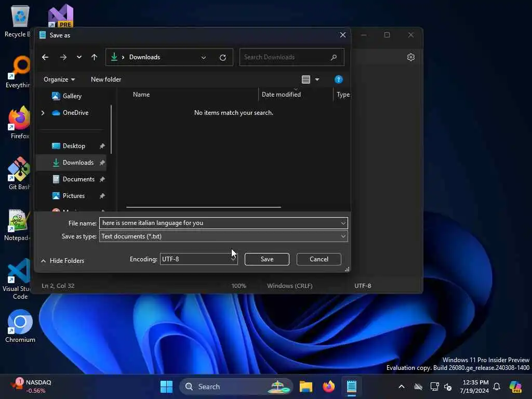Click the search magnifier icon

334,57
